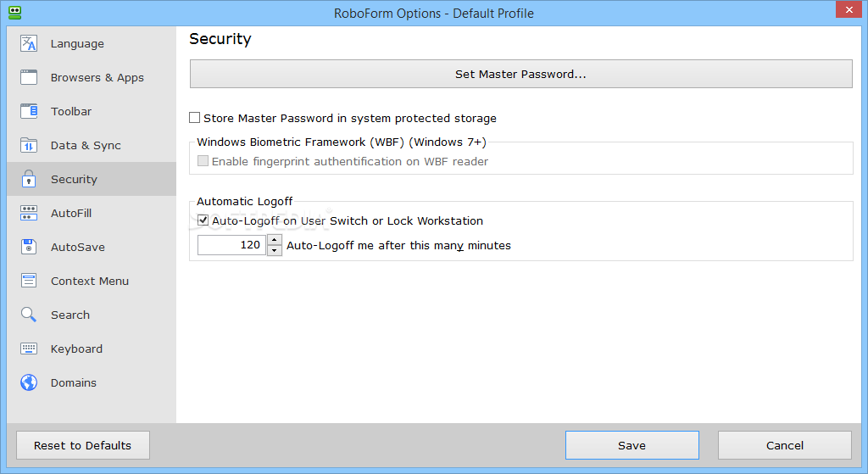
Task: Increase auto-logoff minutes with up arrow
Action: pyautogui.click(x=275, y=240)
